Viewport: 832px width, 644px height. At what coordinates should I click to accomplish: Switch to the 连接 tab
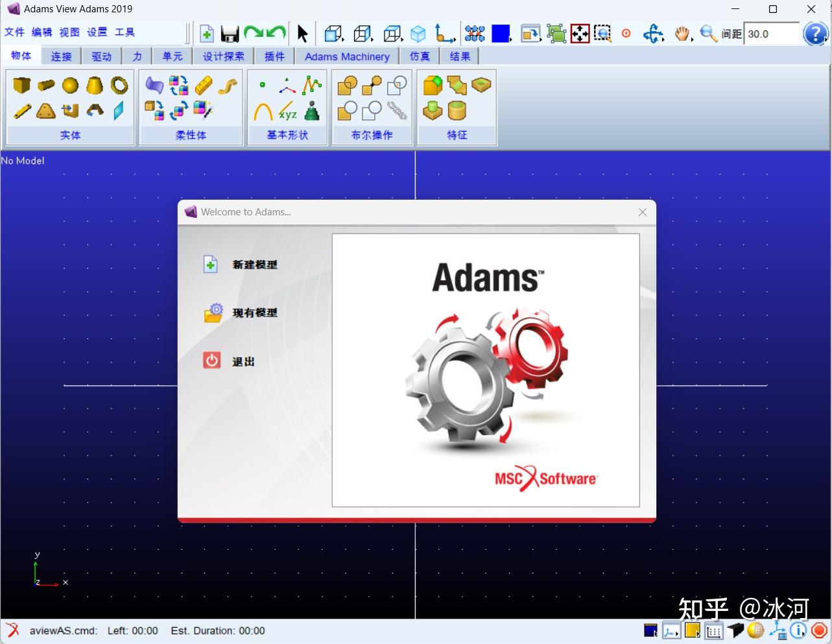coord(62,56)
